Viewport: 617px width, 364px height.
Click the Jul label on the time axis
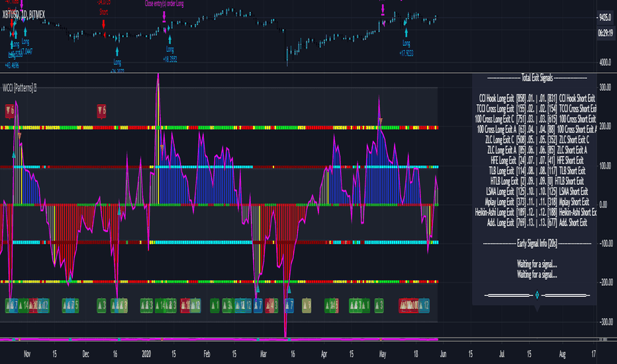[x=501, y=354]
